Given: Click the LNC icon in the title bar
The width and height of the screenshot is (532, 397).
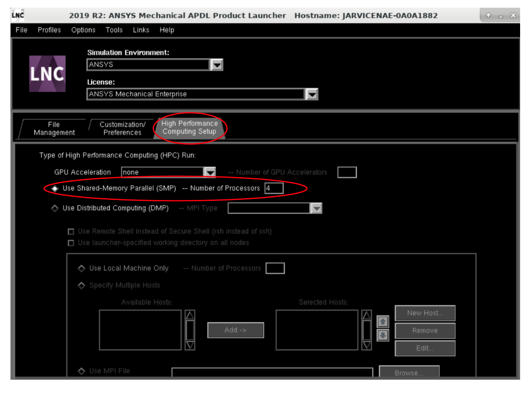Looking at the screenshot, I should point(18,15).
